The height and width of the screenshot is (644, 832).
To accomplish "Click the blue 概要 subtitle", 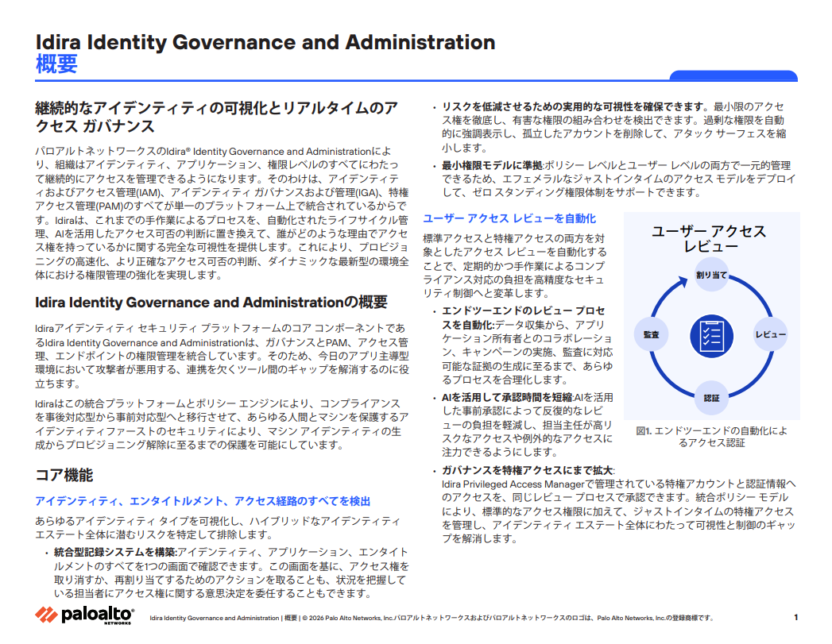I will (56, 64).
